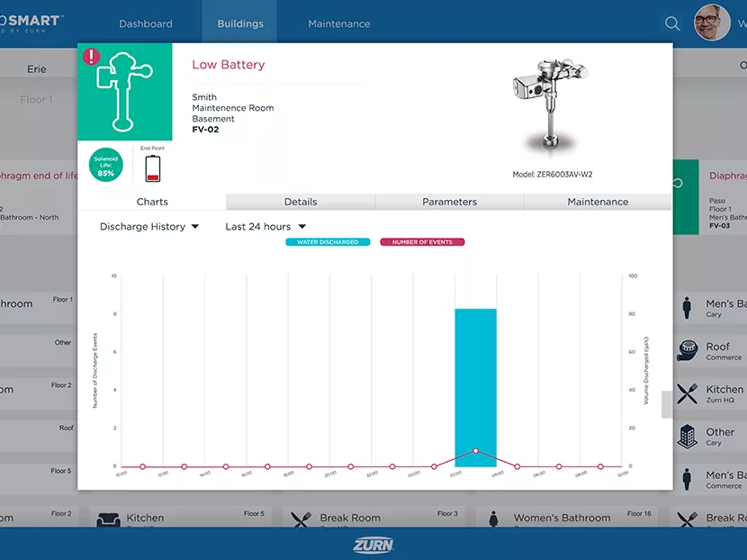Switch to the Details tab
This screenshot has width=747, height=560.
(x=301, y=202)
